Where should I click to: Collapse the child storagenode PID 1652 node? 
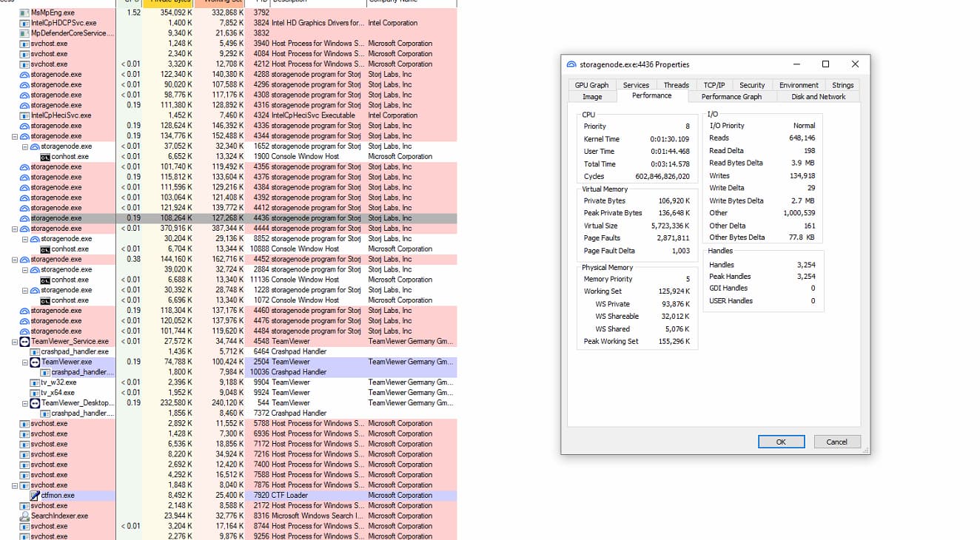24,146
